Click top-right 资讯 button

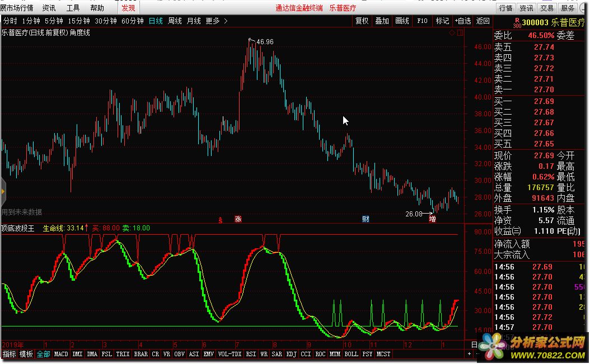tap(526, 8)
